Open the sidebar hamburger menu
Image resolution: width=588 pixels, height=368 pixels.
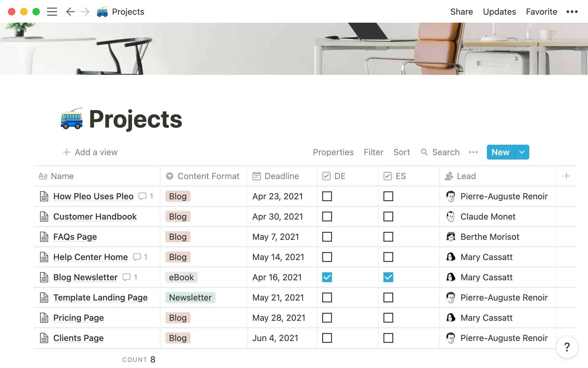coord(52,12)
